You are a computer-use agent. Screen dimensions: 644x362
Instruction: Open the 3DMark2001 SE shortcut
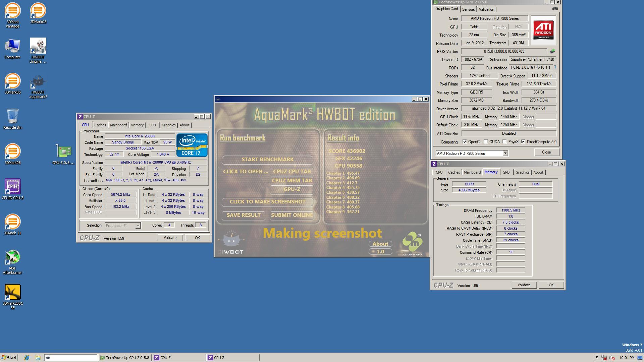[12, 297]
